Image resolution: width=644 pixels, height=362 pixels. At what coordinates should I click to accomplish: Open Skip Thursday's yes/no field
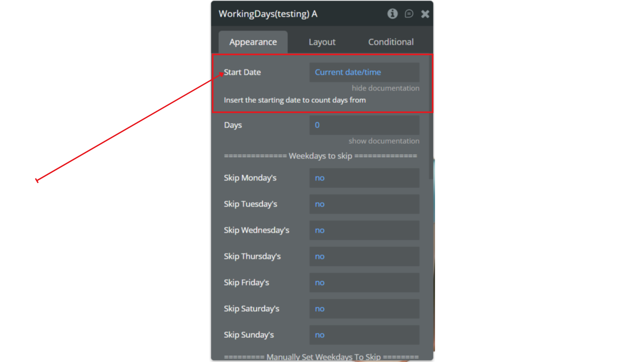point(364,256)
